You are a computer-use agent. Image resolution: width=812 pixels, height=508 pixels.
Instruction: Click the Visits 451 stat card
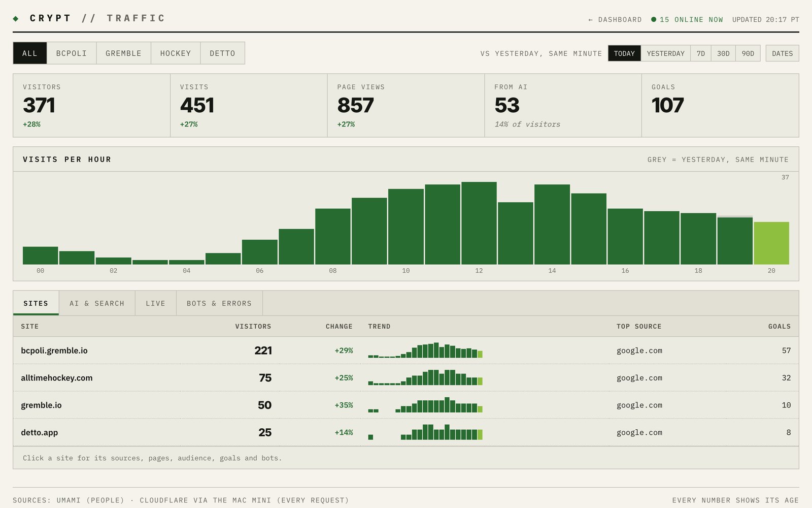pyautogui.click(x=249, y=106)
